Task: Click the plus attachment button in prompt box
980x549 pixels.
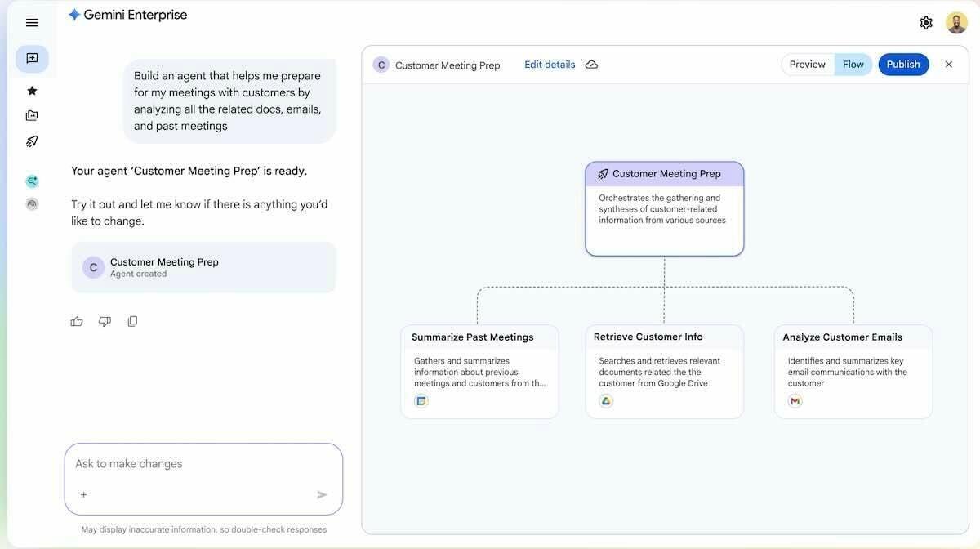Action: (83, 494)
